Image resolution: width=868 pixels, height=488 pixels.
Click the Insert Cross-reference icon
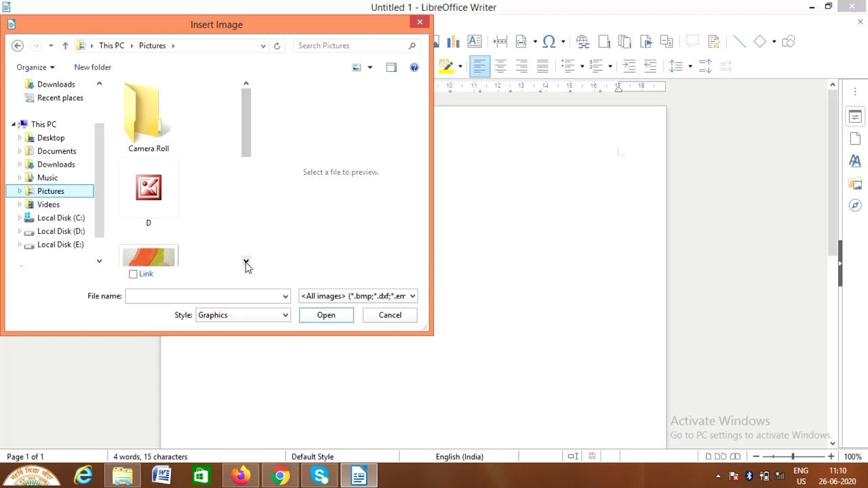(x=667, y=41)
